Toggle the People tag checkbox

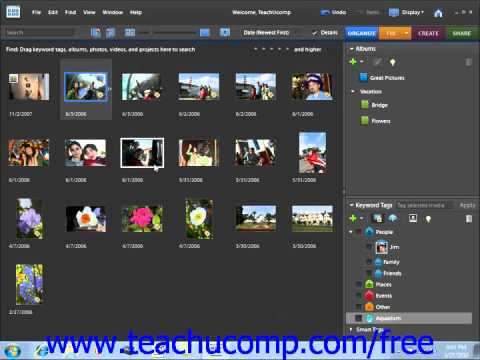pos(359,232)
